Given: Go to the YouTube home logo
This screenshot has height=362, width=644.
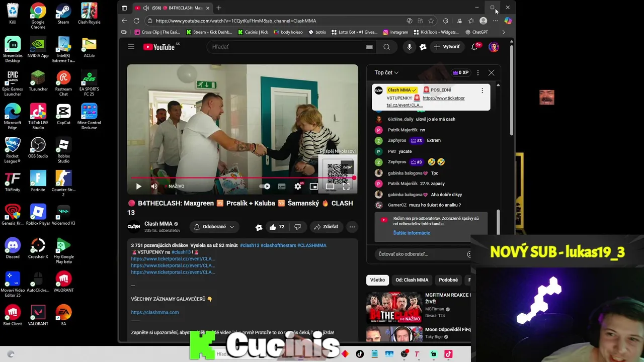Looking at the screenshot, I should 158,47.
